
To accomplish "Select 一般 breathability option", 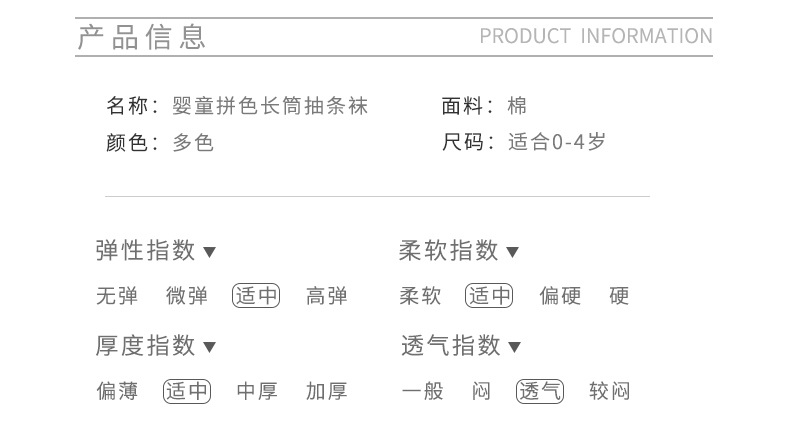I will coord(422,391).
